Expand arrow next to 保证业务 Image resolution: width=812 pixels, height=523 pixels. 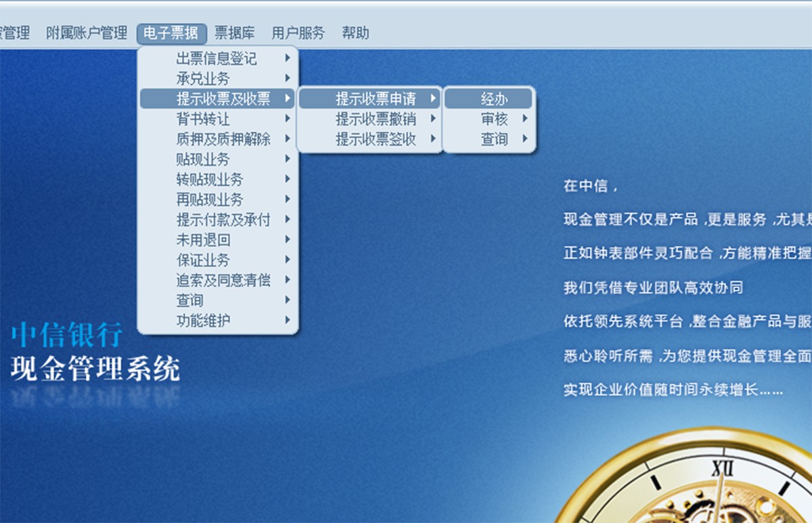(x=288, y=260)
